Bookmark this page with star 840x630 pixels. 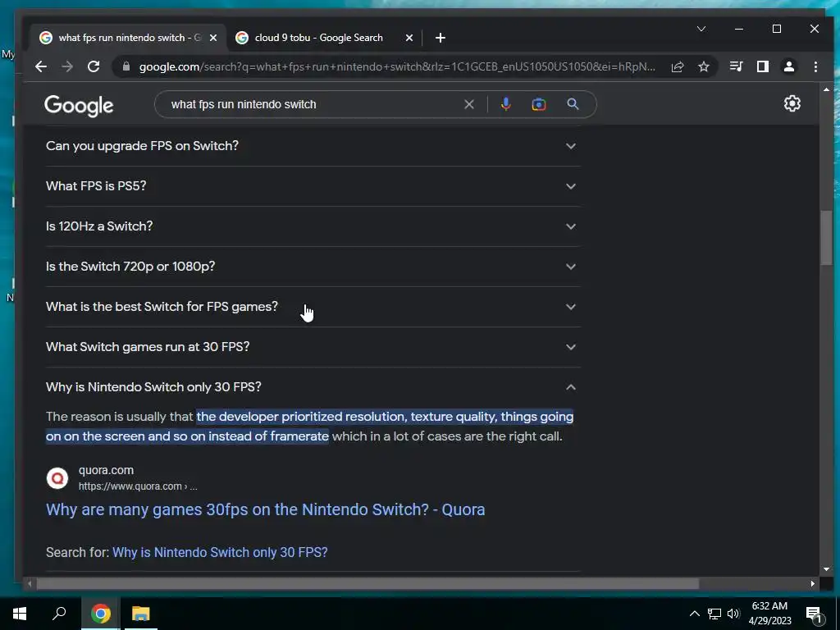pos(704,66)
